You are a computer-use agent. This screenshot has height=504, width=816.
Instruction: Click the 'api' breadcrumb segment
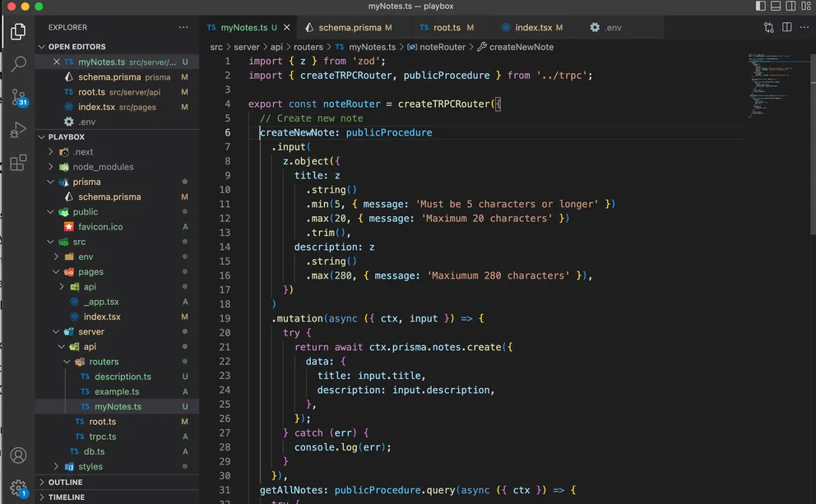point(276,47)
